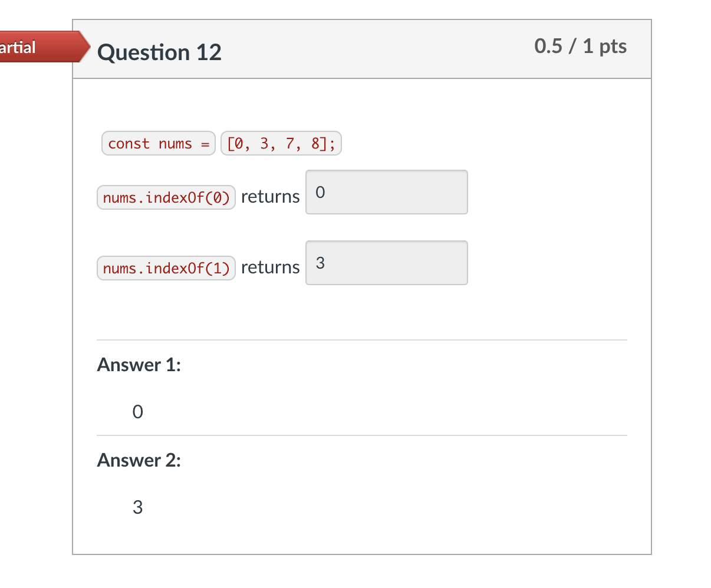Click the [0, 3, 7, 8]; array literal badge

coord(281,143)
